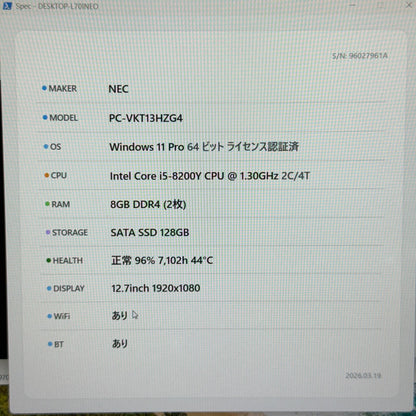Screen dimensions: 416x416
Task: Click the Windows 11 Pro 64 value
Action: coord(204,147)
